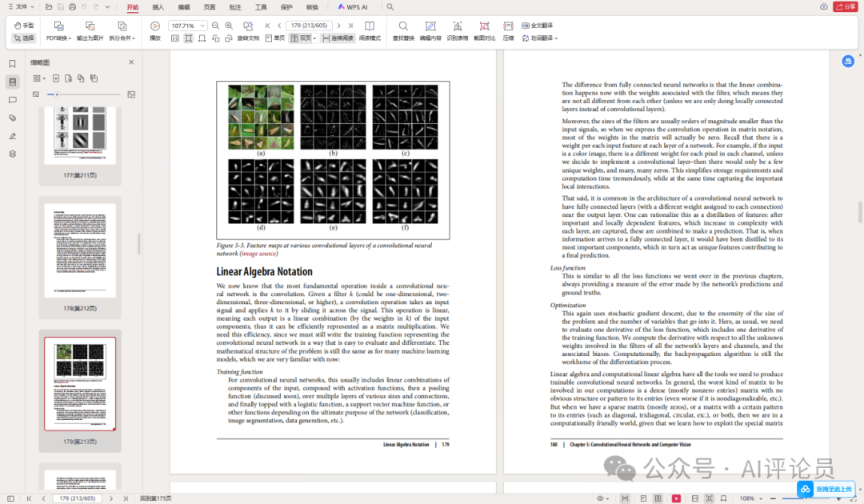Expand the quick access toolbar arrow
Viewport: 864px width, 504px height.
point(107,7)
